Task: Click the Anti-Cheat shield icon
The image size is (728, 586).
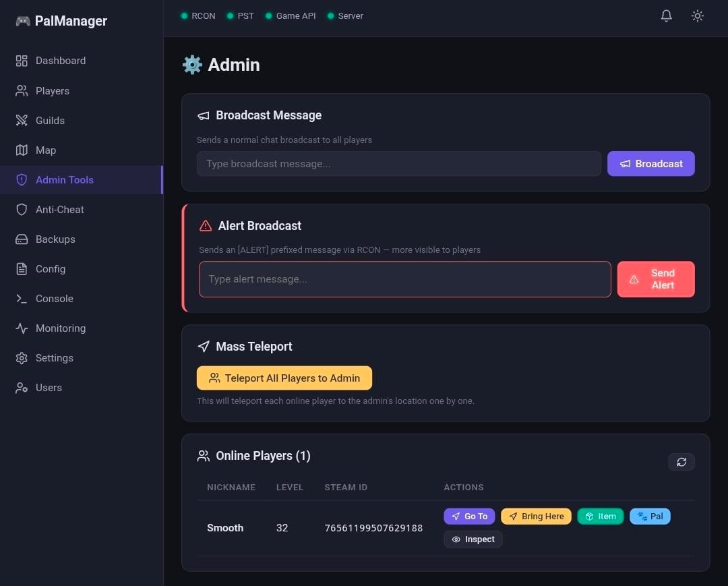Action: (x=22, y=210)
